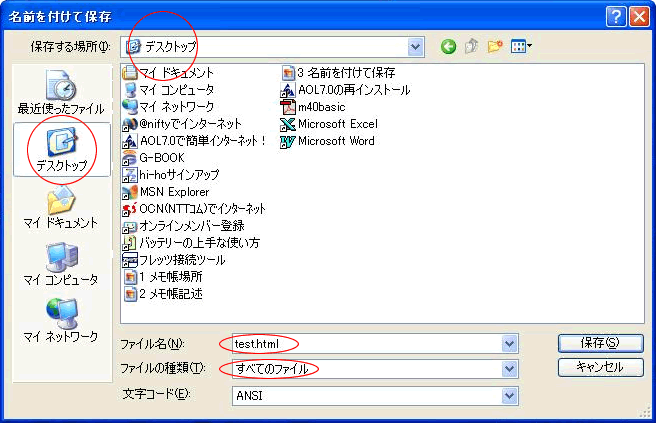Select マイ ネットワーク in the file list
The height and width of the screenshot is (423, 656).
coord(168,107)
